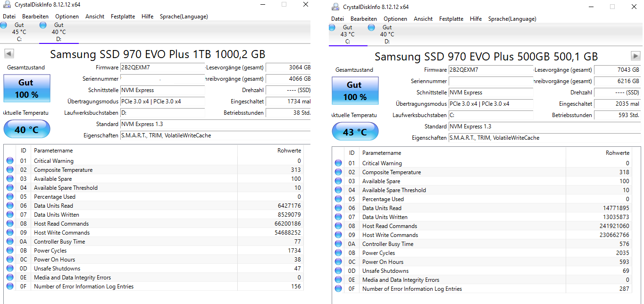Click status icon of Unsafe Shutdowns in left window
The height and width of the screenshot is (304, 644).
tap(10, 269)
